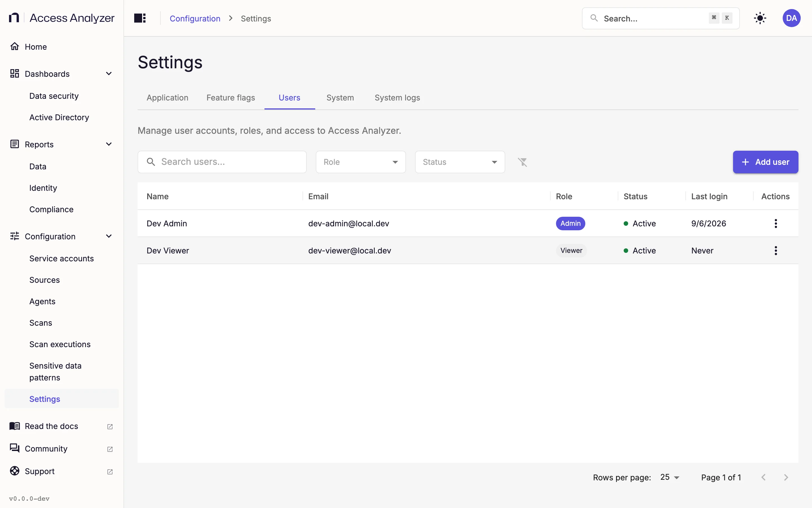Open the Role filter dropdown
This screenshot has width=812, height=508.
tap(361, 162)
